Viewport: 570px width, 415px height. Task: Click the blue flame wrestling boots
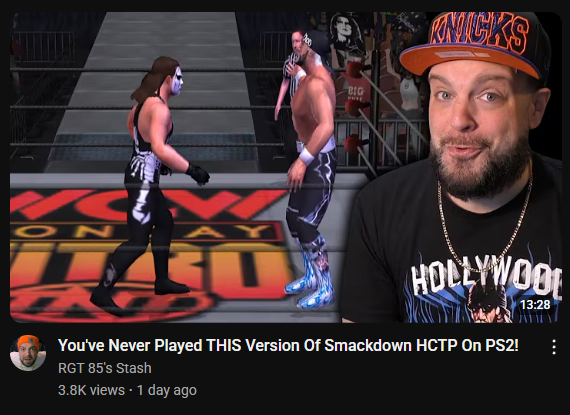tap(313, 273)
